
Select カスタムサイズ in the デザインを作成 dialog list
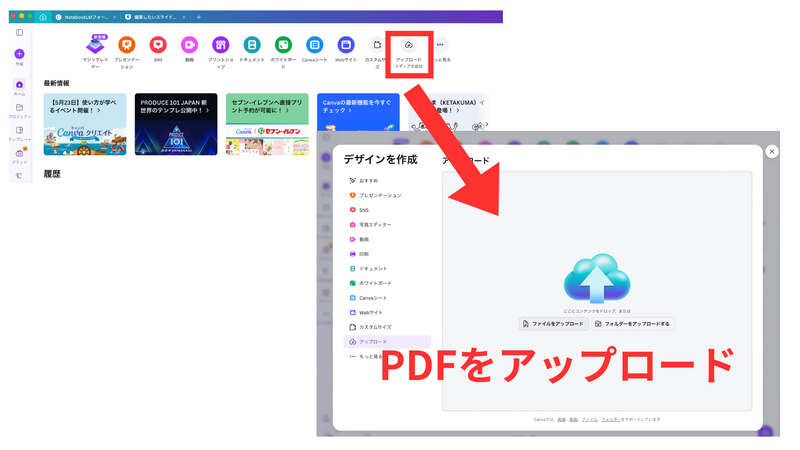tap(387, 327)
